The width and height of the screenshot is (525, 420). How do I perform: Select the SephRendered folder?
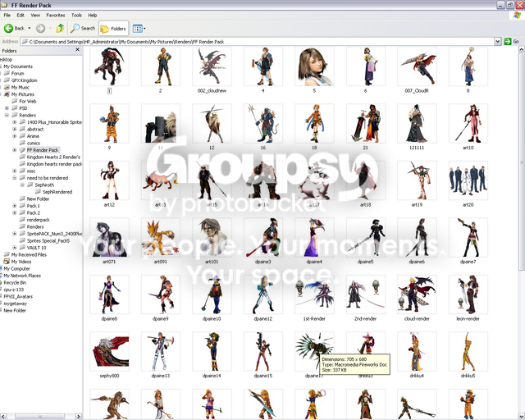pyautogui.click(x=57, y=192)
